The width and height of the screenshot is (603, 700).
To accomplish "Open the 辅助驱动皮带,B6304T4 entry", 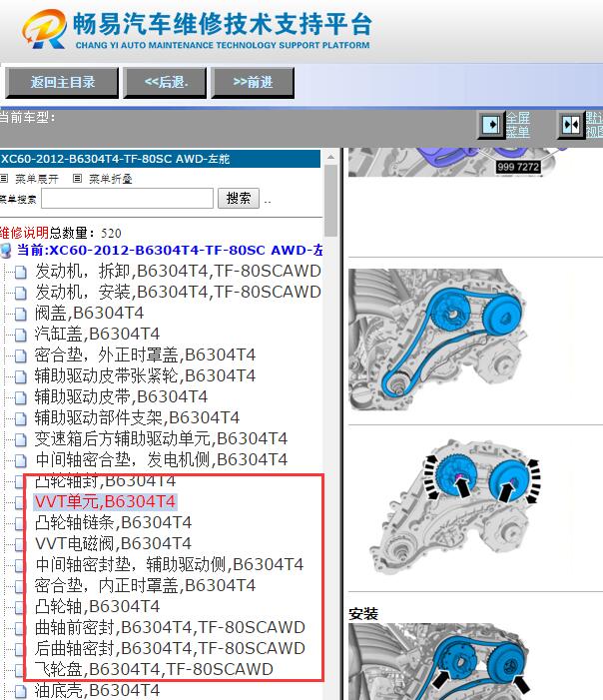I will point(121,396).
